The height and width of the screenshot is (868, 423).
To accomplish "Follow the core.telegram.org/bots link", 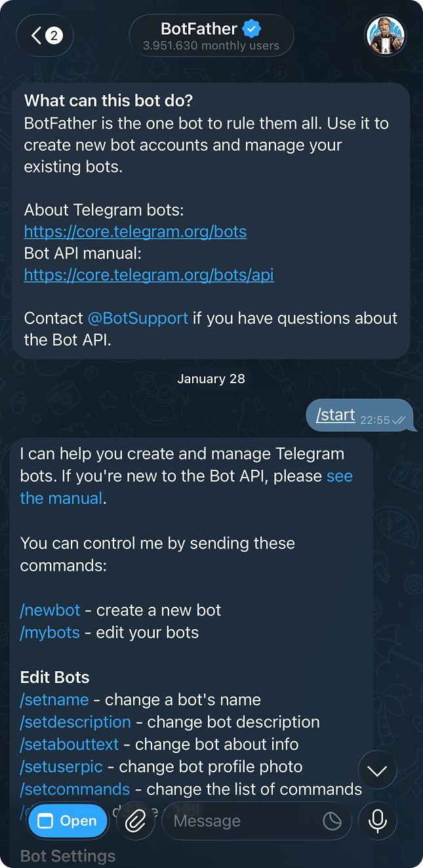I will [x=135, y=231].
